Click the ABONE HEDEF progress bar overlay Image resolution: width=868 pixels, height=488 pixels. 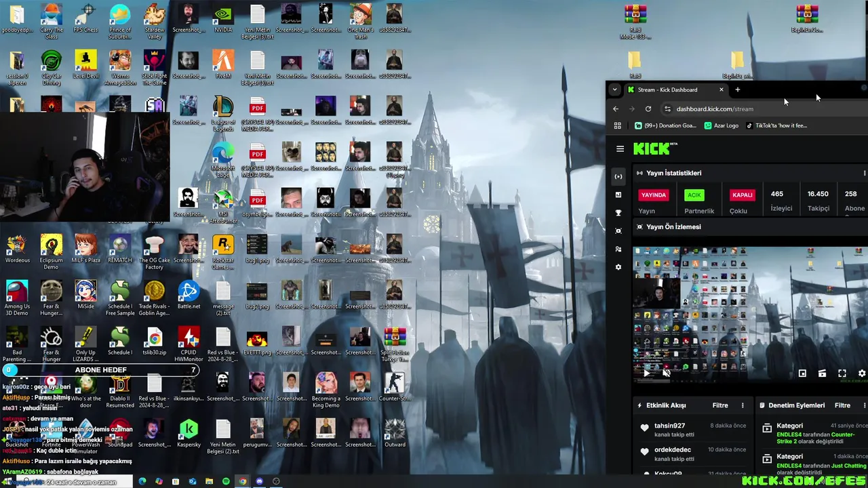(100, 370)
